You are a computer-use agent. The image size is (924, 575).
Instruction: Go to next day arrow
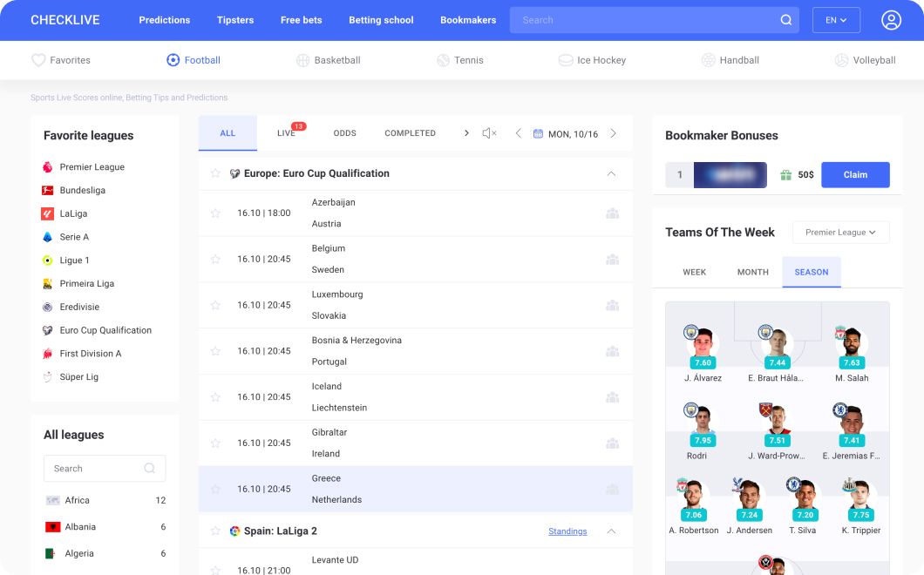614,133
